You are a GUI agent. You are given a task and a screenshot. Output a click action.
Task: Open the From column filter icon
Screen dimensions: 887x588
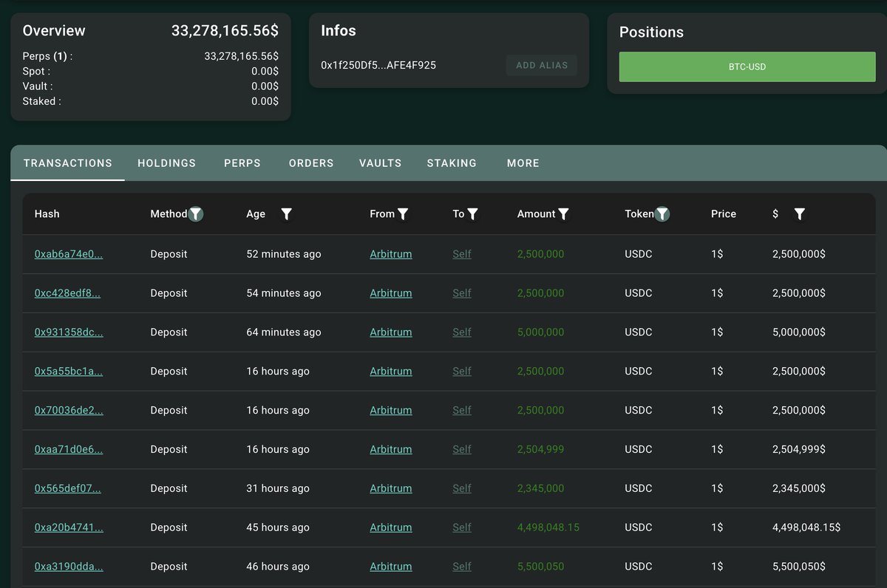pyautogui.click(x=403, y=214)
